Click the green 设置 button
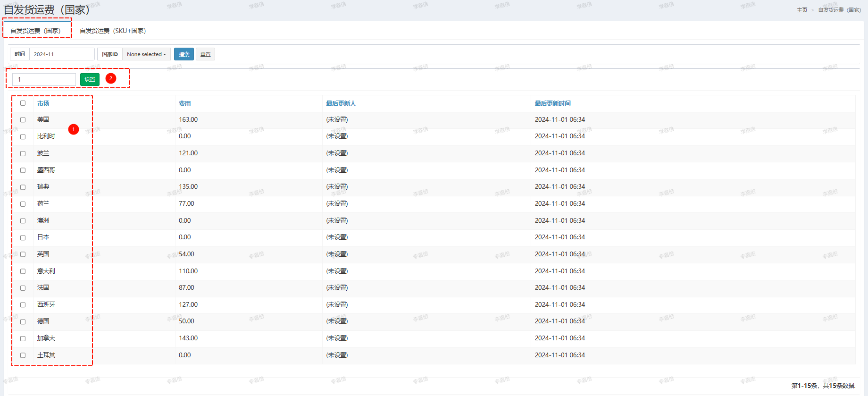The height and width of the screenshot is (396, 868). coord(90,79)
